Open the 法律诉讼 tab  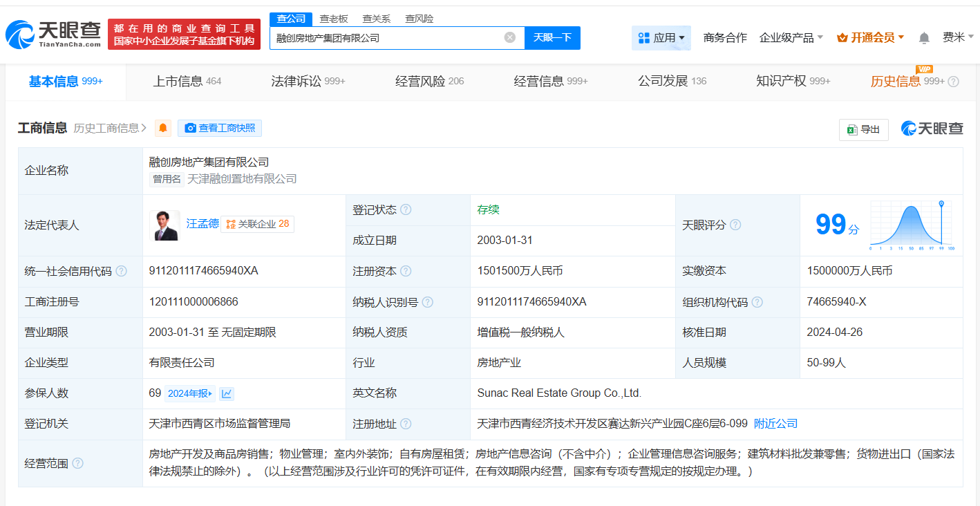(x=308, y=82)
